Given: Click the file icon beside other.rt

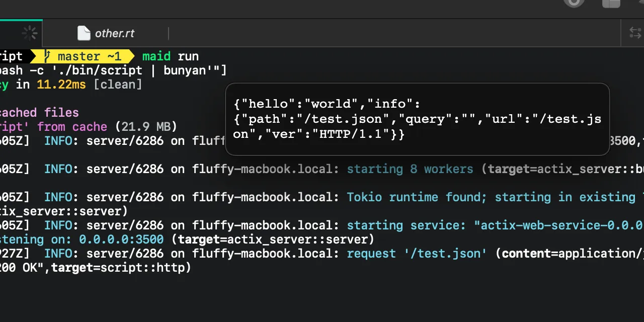Looking at the screenshot, I should tap(84, 34).
